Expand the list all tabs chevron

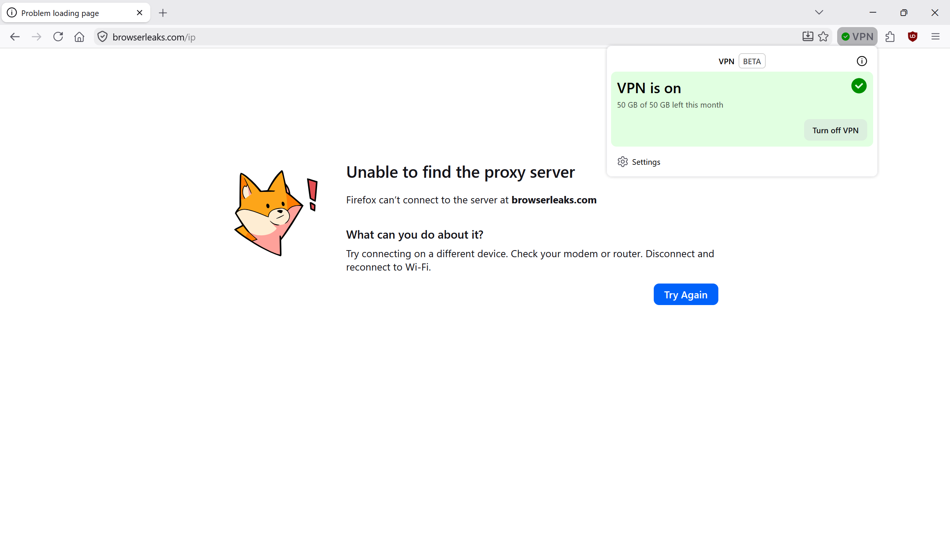click(x=819, y=13)
